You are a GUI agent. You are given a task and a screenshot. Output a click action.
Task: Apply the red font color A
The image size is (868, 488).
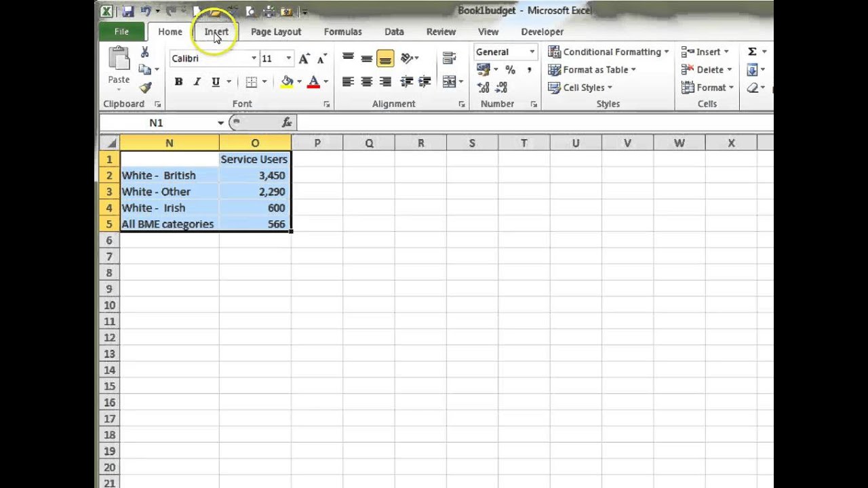pos(313,82)
